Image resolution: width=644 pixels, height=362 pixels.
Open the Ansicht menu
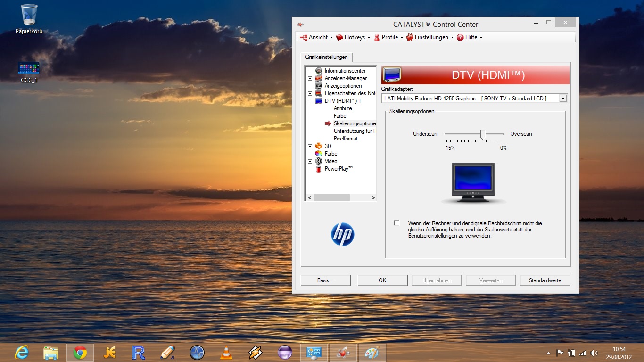click(316, 37)
